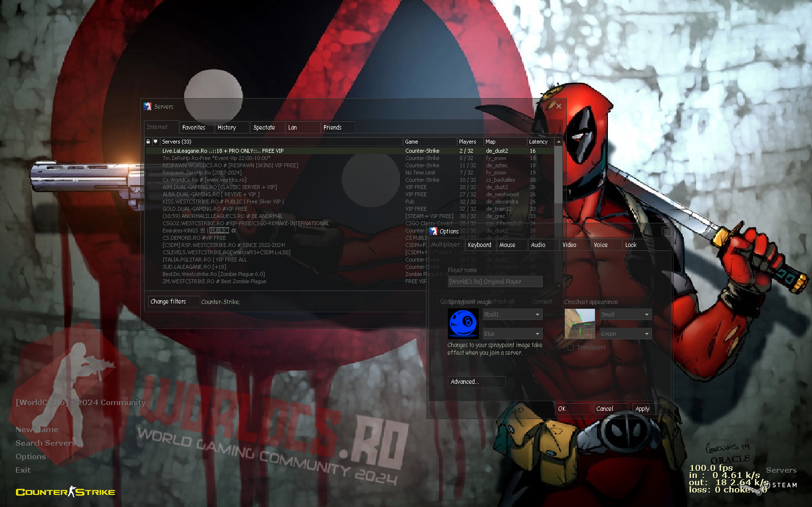Sort by the Servers (33) name column header
This screenshot has width=812, height=507.
click(x=281, y=142)
